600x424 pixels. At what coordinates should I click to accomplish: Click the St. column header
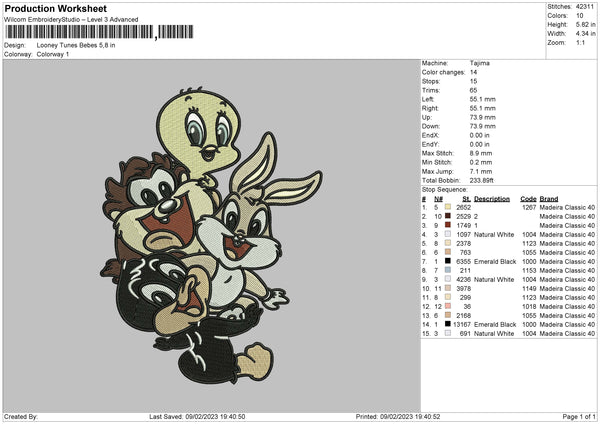point(466,199)
